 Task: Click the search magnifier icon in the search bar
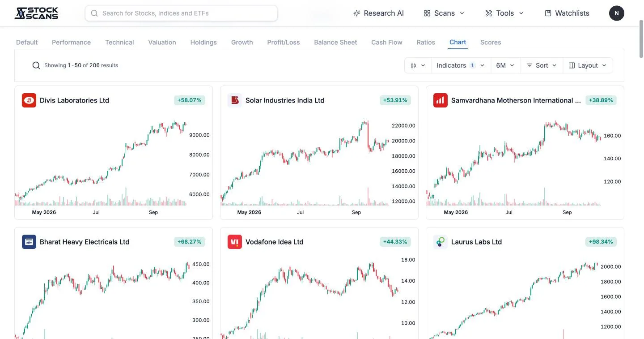94,13
